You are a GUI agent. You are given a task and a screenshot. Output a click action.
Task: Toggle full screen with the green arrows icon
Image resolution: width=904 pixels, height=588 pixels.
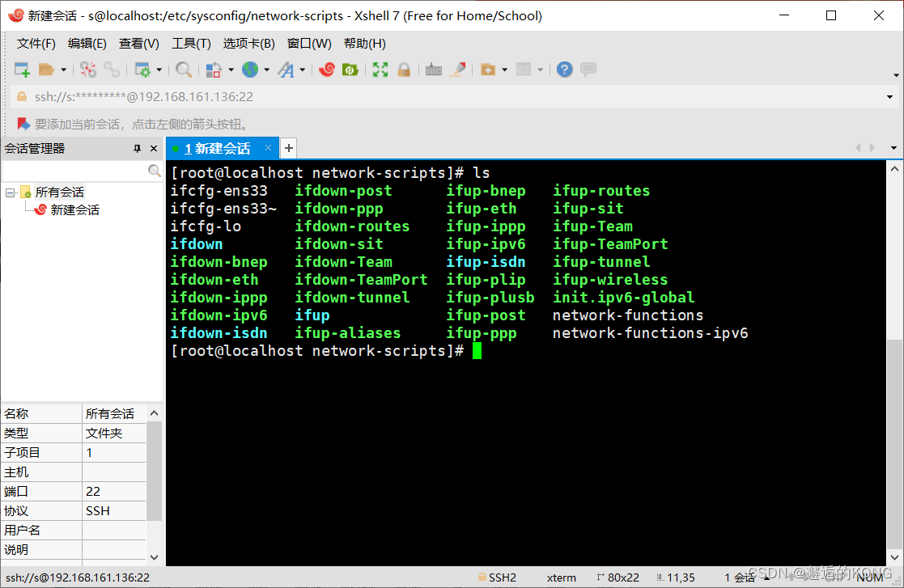tap(380, 70)
